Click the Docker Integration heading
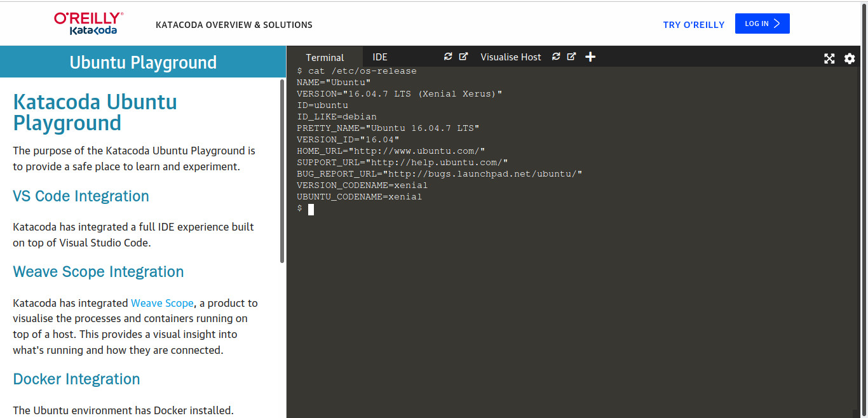Viewport: 868px width, 418px height. [76, 379]
